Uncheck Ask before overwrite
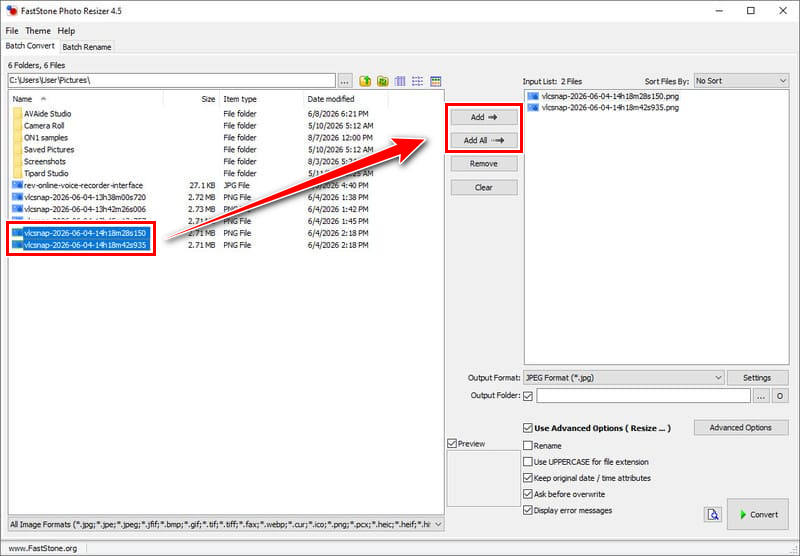Screen dimensions: 800x556 click(528, 494)
